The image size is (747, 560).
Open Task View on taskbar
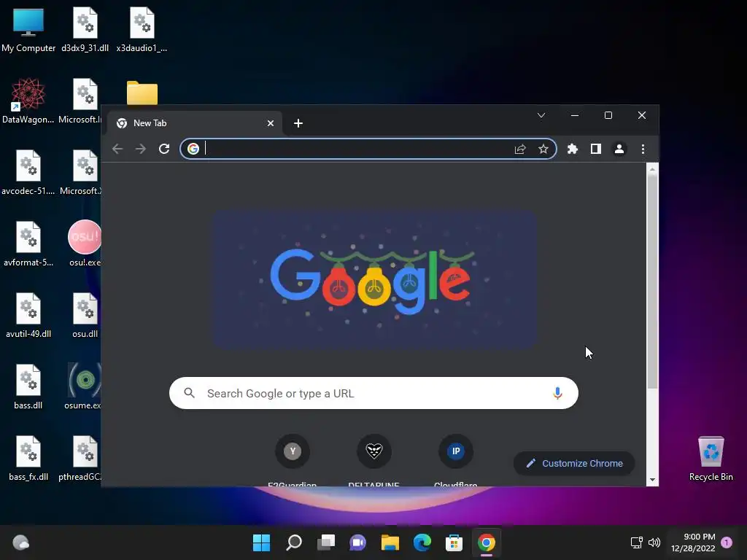click(326, 542)
